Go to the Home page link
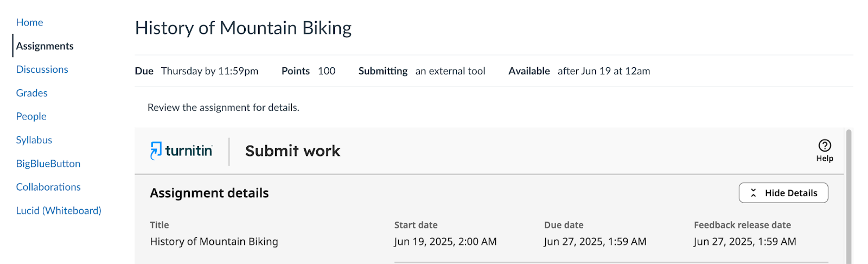868x264 pixels. pyautogui.click(x=29, y=22)
